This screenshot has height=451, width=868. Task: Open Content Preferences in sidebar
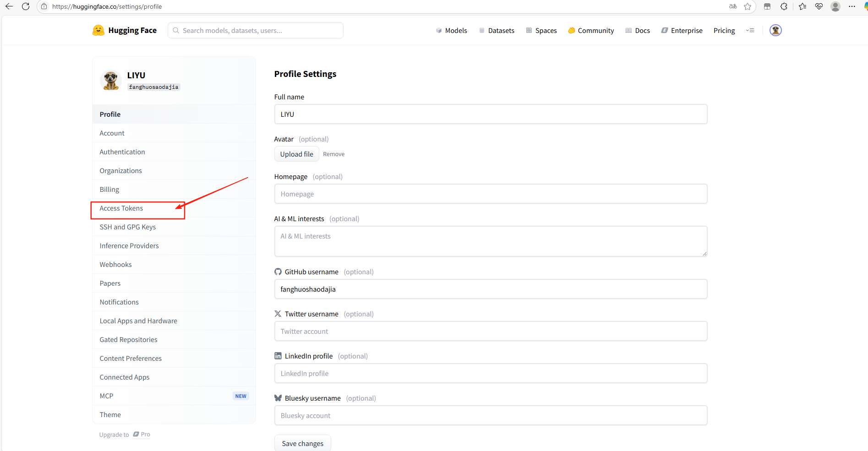(174, 358)
